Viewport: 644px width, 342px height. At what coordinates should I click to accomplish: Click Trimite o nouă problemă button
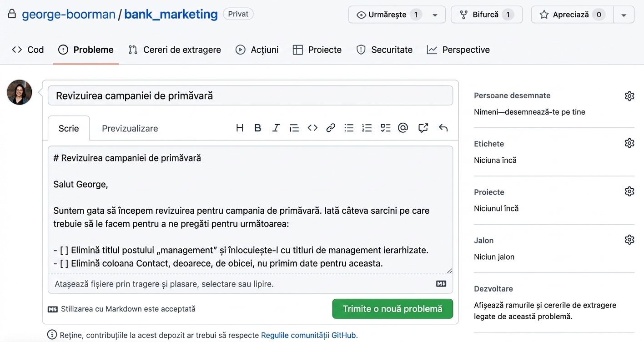point(392,309)
